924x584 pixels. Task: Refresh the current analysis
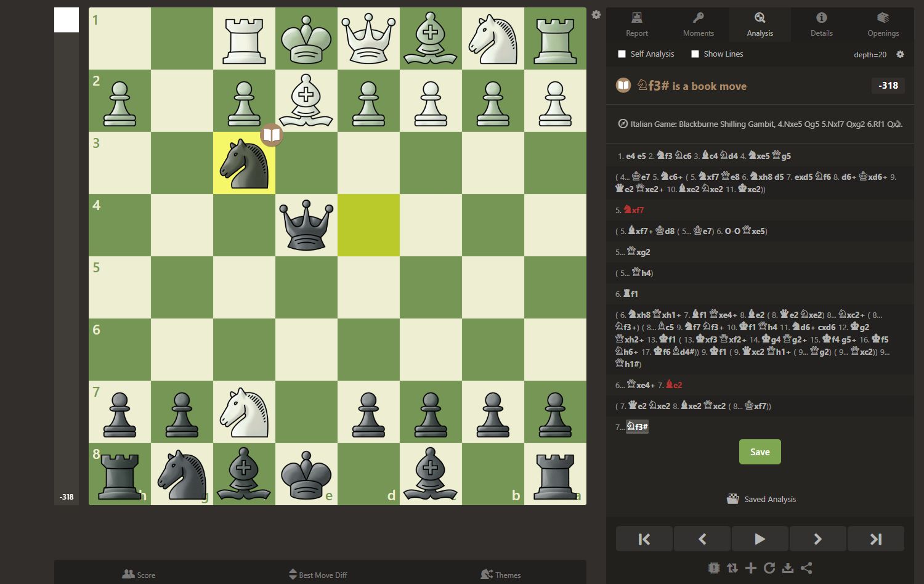tap(769, 568)
